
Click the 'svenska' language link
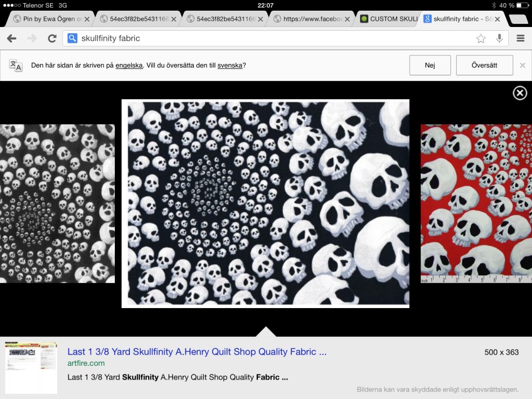click(230, 65)
